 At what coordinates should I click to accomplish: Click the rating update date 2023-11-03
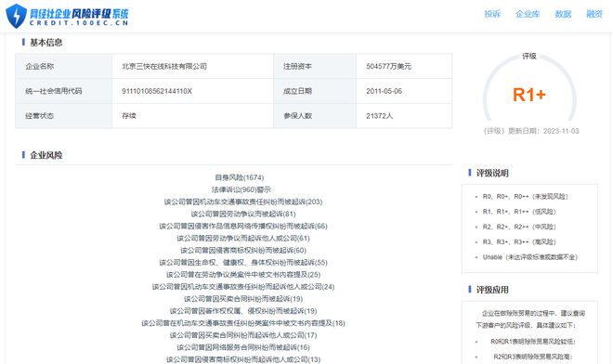pyautogui.click(x=561, y=131)
